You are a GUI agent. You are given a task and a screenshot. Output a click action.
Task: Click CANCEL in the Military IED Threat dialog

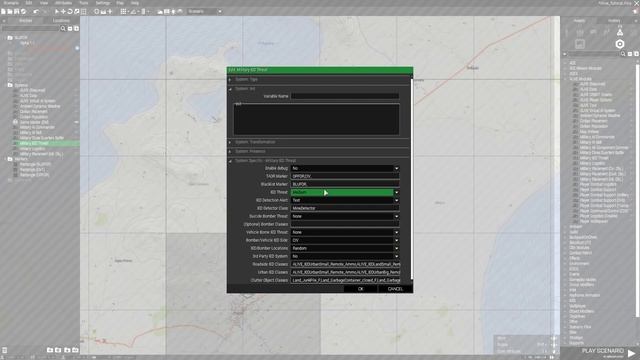(395, 289)
